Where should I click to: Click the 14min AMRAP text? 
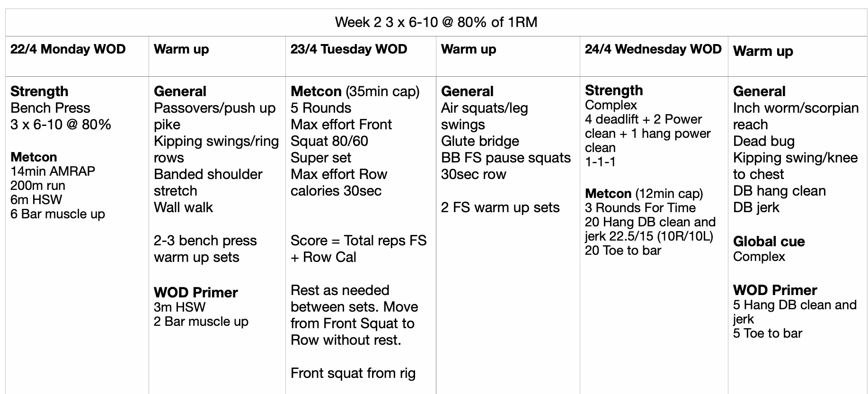pos(53,171)
